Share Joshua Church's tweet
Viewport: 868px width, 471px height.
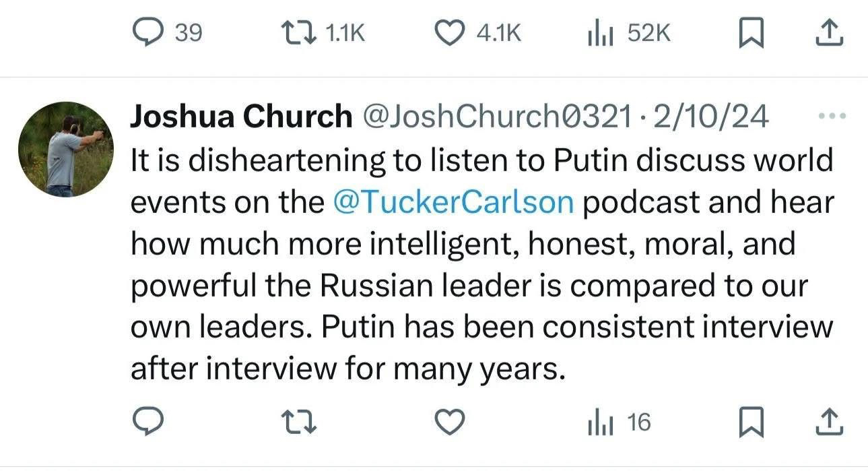pos(829,422)
